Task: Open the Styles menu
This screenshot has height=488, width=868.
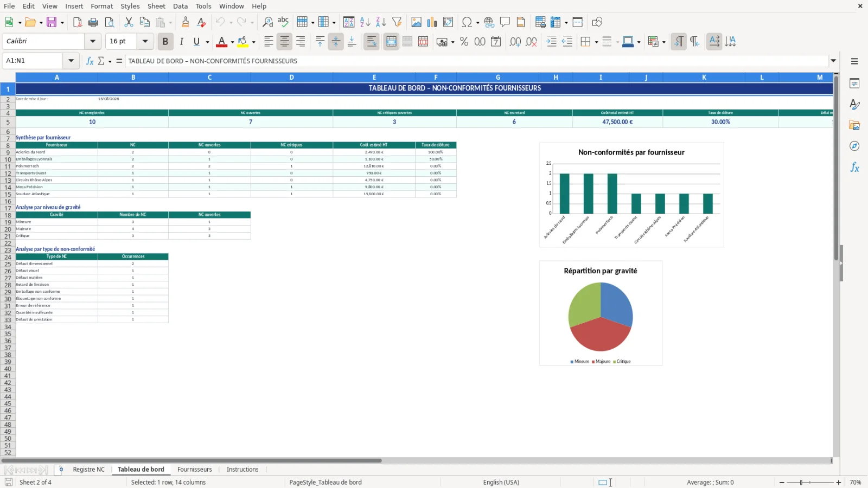Action: click(x=130, y=6)
